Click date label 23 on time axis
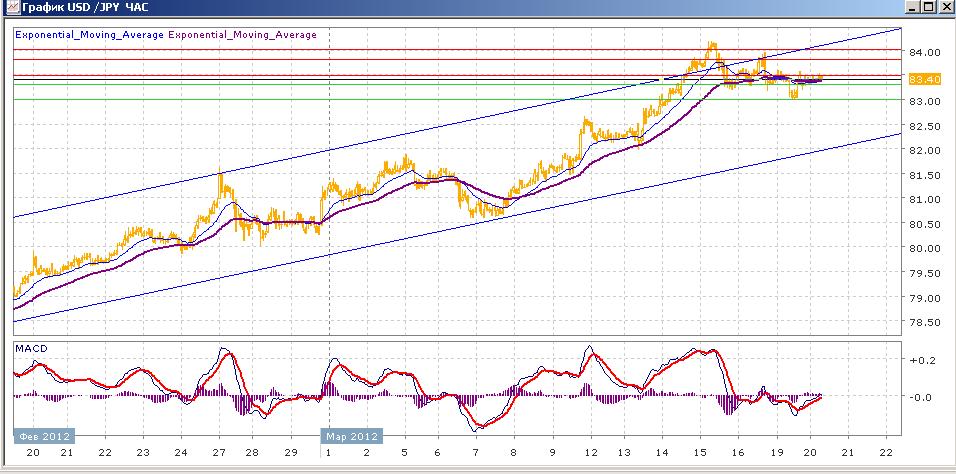The width and height of the screenshot is (956, 474). (x=143, y=453)
